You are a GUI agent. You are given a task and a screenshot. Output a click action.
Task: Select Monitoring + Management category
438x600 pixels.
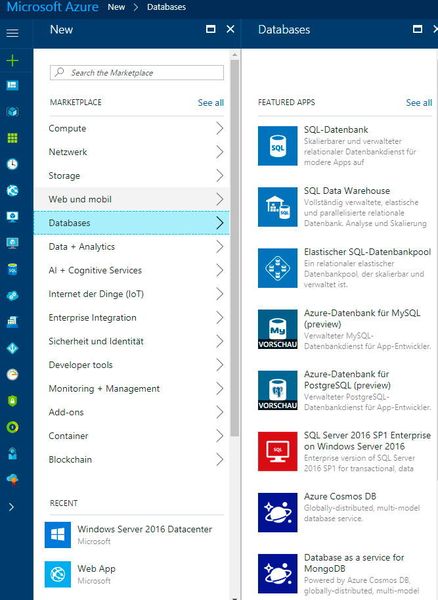tap(132, 389)
